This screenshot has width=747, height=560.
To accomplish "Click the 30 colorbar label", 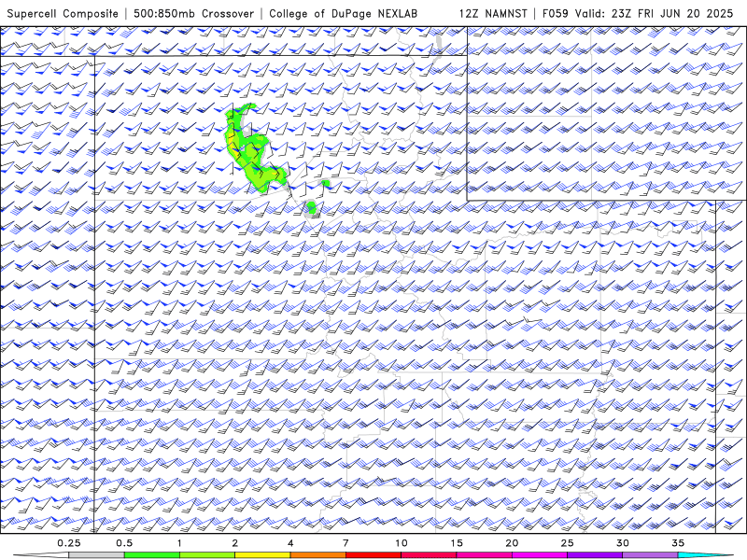I will (622, 543).
